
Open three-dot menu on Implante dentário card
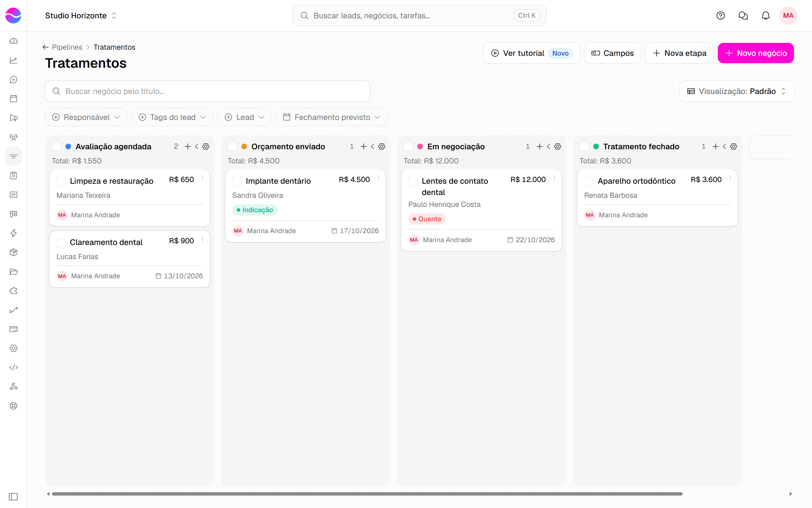(x=378, y=178)
